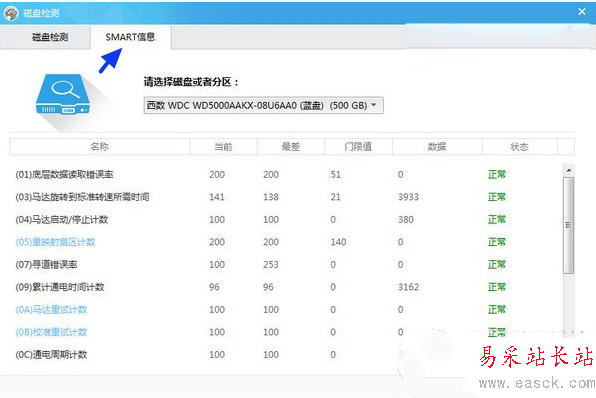
Task: Click the app logo in title bar
Action: click(x=11, y=14)
